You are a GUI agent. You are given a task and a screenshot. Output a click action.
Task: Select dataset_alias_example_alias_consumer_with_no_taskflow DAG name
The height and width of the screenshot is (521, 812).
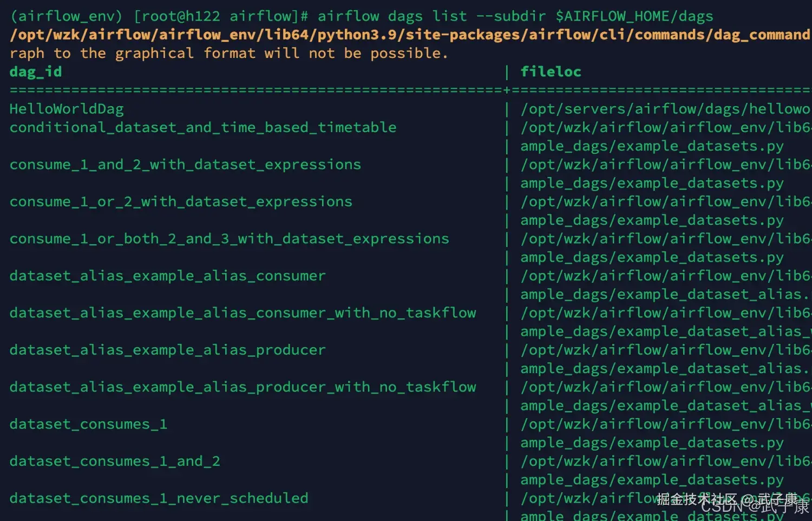point(243,313)
